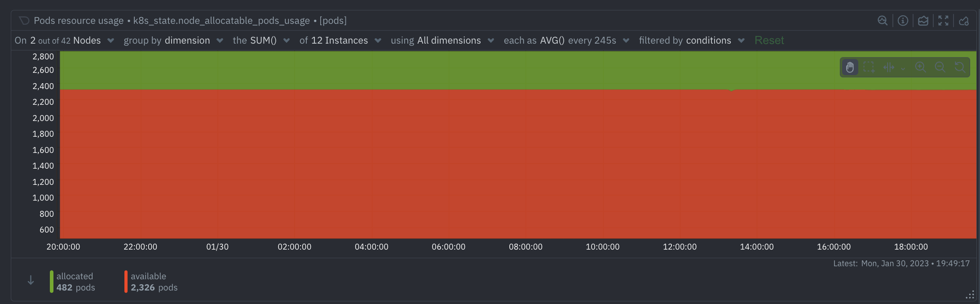Choose the horizontal zoom select tool
Viewport: 980px width, 304px height.
[x=889, y=67]
